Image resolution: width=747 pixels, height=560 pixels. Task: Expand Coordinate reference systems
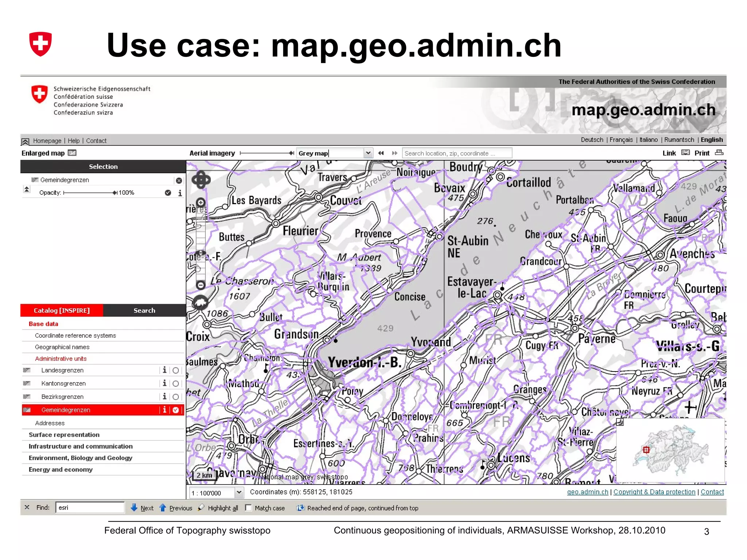(x=76, y=335)
